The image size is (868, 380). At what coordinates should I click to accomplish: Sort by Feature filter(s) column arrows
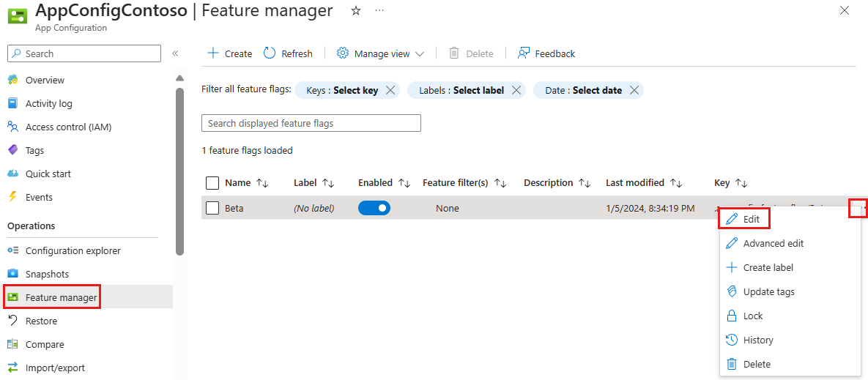500,182
